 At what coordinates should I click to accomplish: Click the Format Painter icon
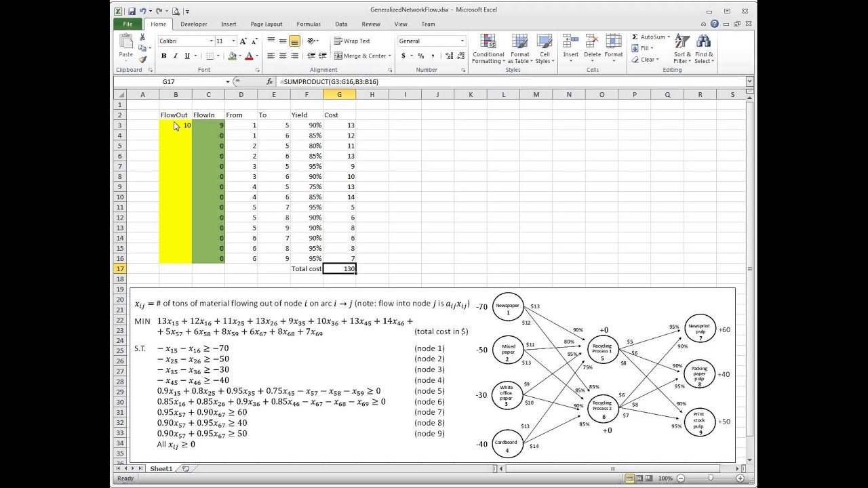click(142, 60)
